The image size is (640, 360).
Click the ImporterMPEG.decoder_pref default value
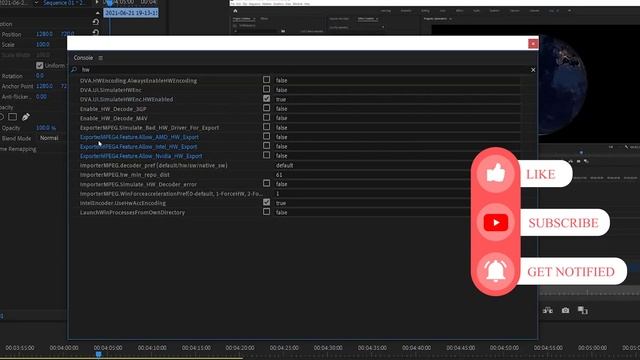click(284, 165)
